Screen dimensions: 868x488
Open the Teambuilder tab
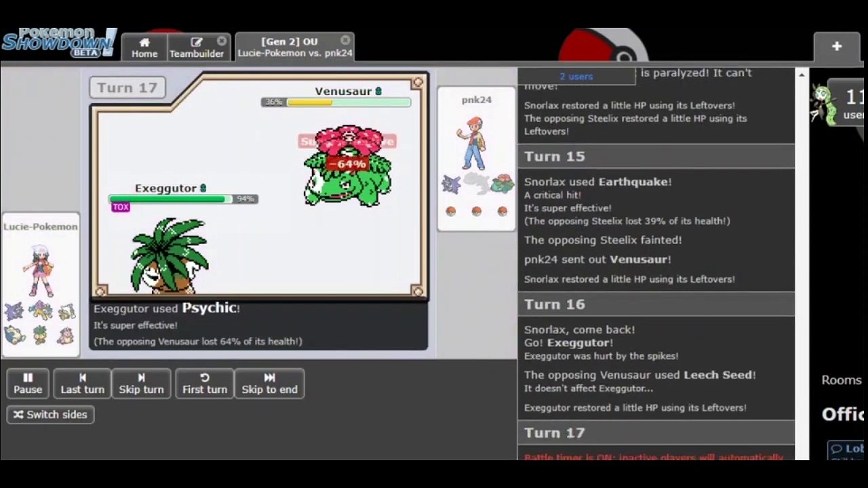point(197,47)
